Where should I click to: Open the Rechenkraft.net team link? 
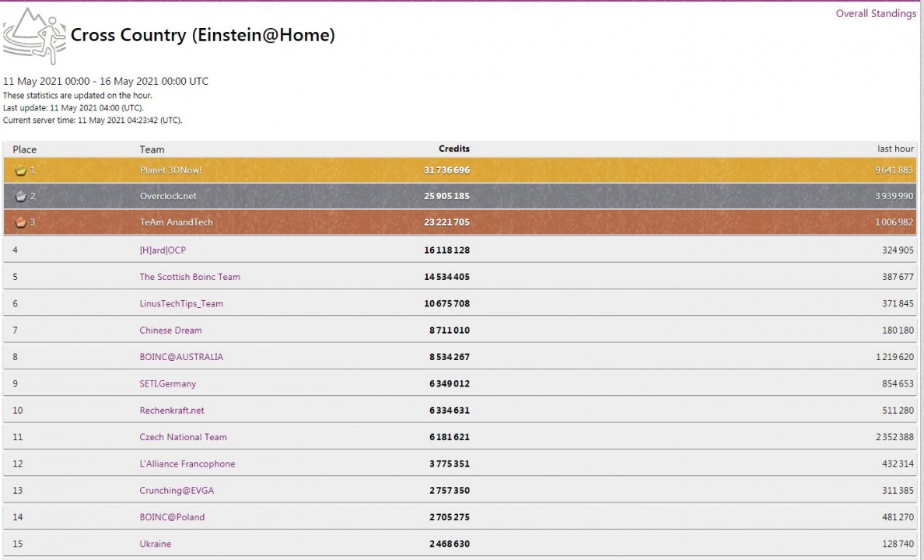[172, 411]
